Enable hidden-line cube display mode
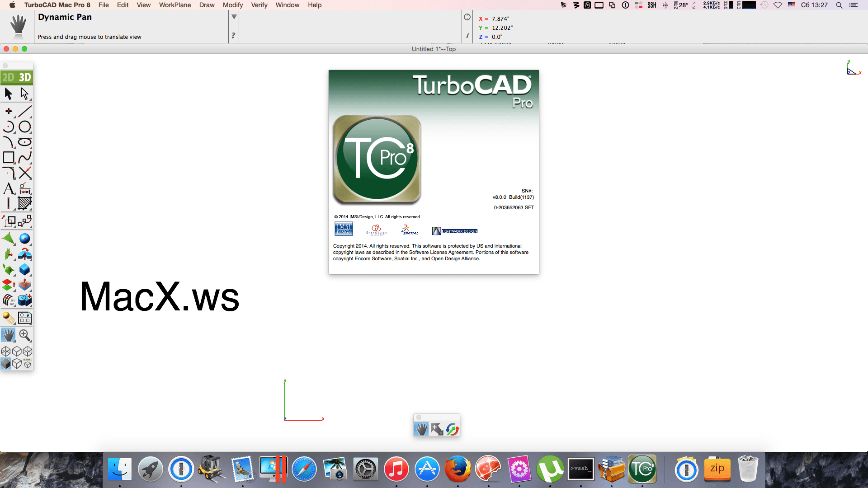Image resolution: width=868 pixels, height=488 pixels. pos(17,364)
